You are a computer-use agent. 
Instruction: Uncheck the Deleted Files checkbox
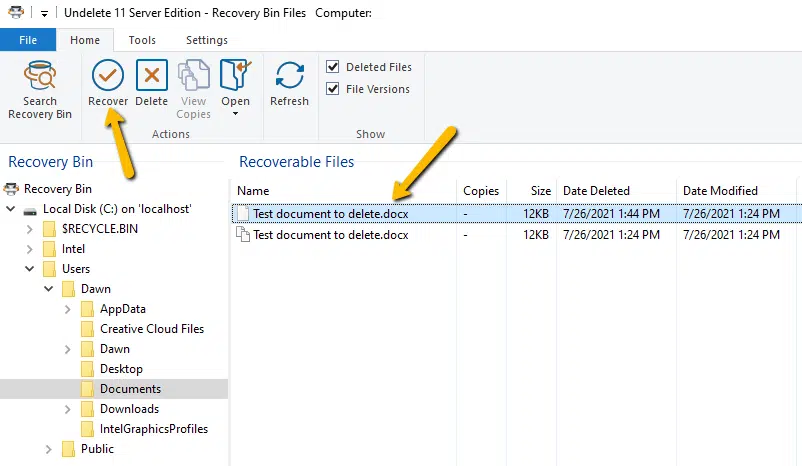click(333, 67)
